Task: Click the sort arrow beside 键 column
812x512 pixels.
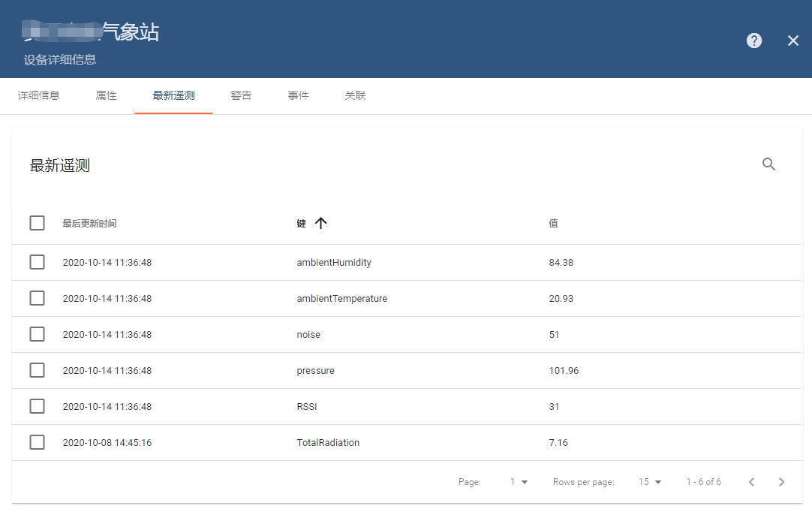Action: tap(321, 223)
